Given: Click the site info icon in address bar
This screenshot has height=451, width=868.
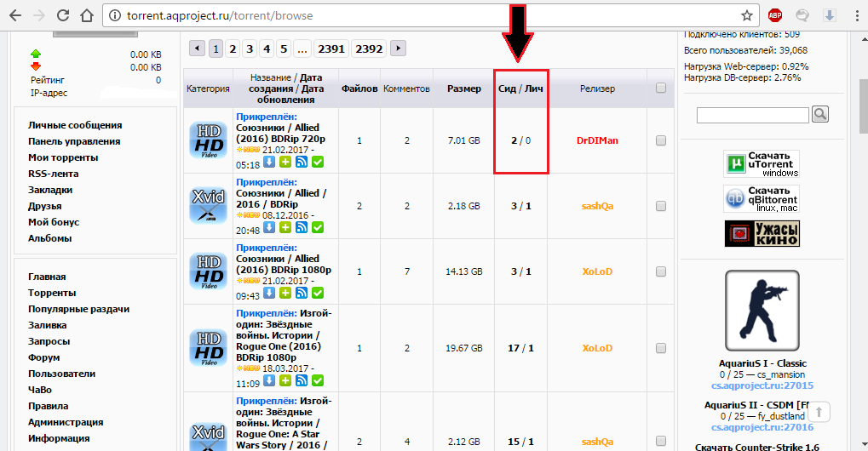Looking at the screenshot, I should pyautogui.click(x=115, y=15).
